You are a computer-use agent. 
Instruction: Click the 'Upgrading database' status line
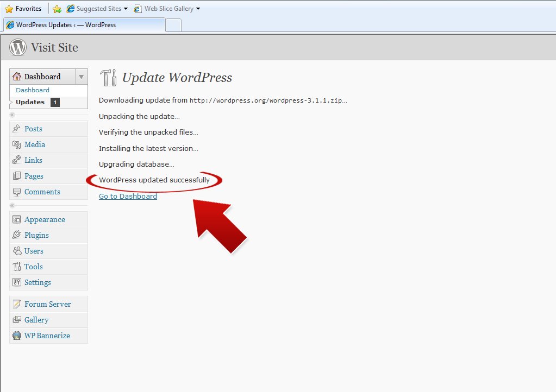pos(136,165)
